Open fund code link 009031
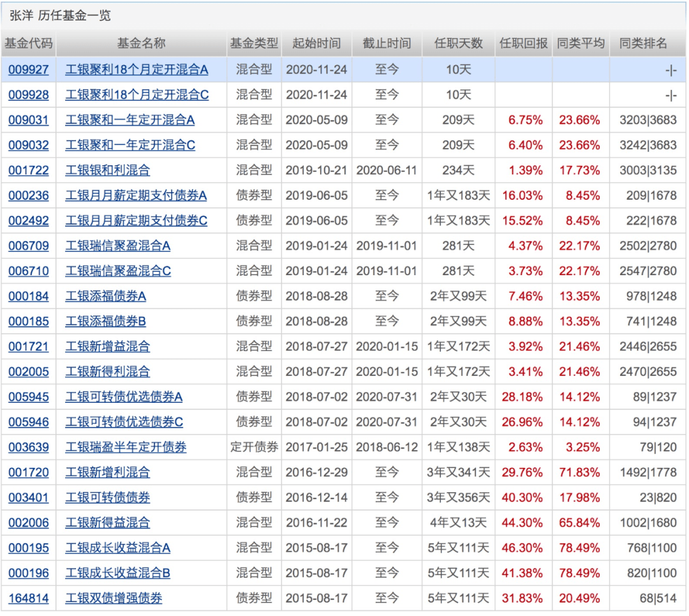689x616 pixels. [29, 119]
